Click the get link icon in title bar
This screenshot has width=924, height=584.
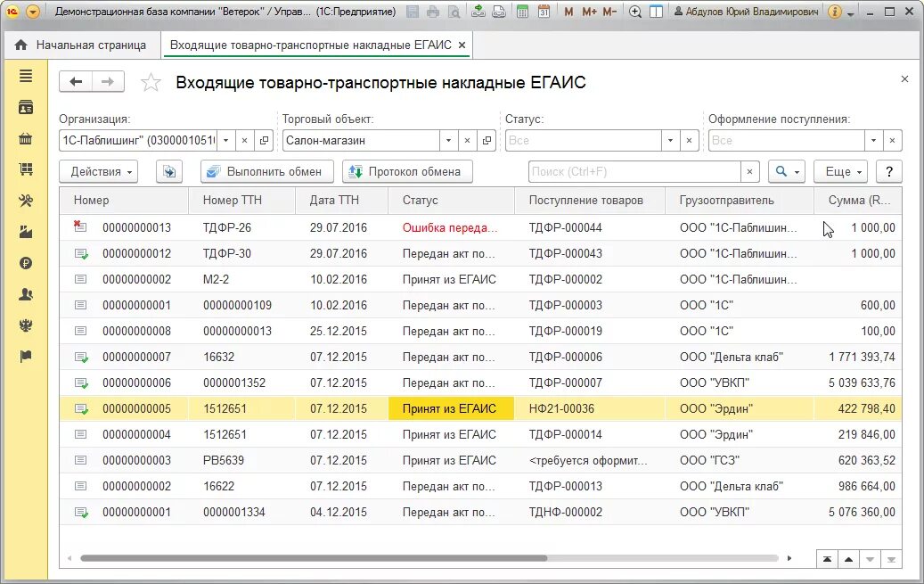pos(478,12)
